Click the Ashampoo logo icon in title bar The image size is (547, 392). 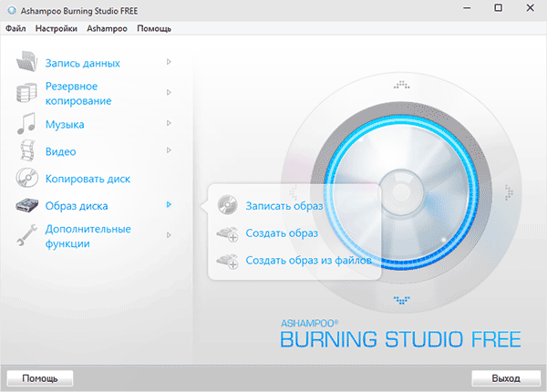pyautogui.click(x=12, y=10)
